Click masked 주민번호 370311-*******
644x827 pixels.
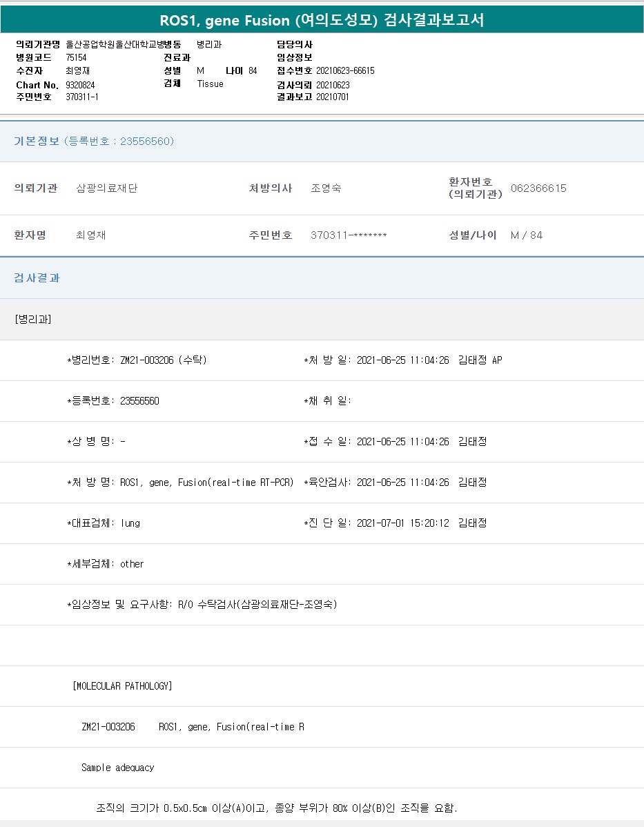pos(349,235)
